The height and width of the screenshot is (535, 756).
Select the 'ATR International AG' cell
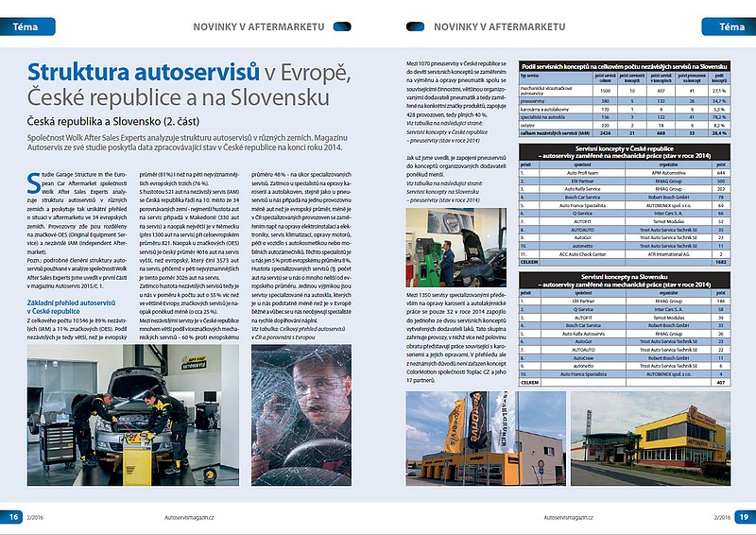668,253
